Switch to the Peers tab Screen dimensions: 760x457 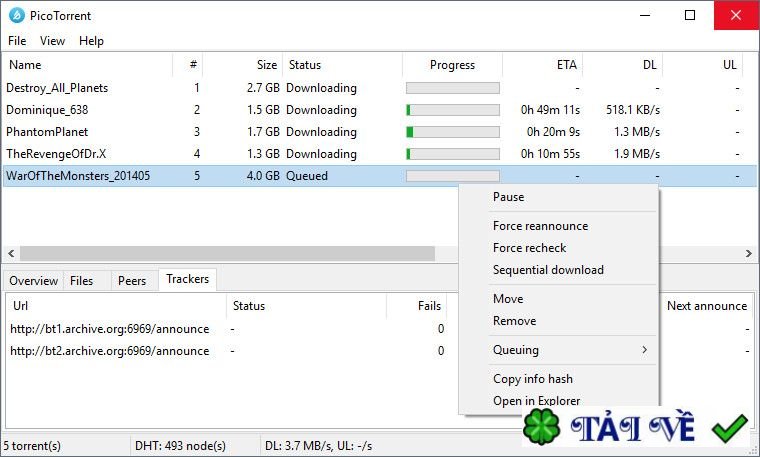[x=132, y=281]
